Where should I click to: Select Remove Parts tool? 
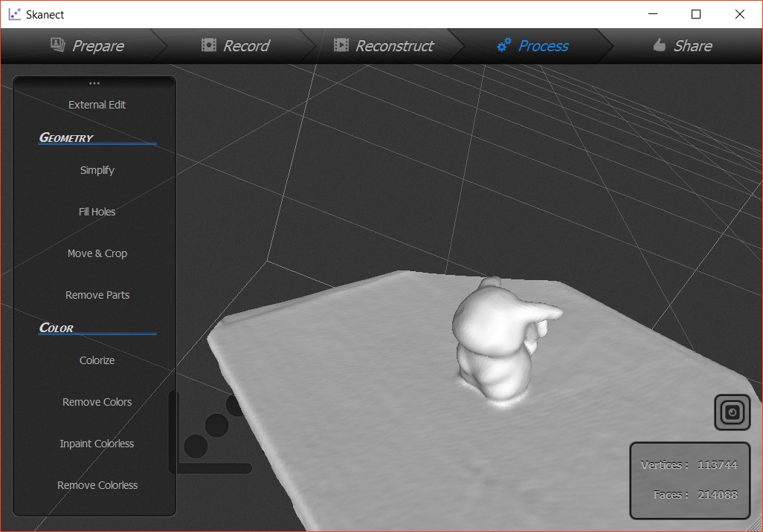(x=97, y=295)
